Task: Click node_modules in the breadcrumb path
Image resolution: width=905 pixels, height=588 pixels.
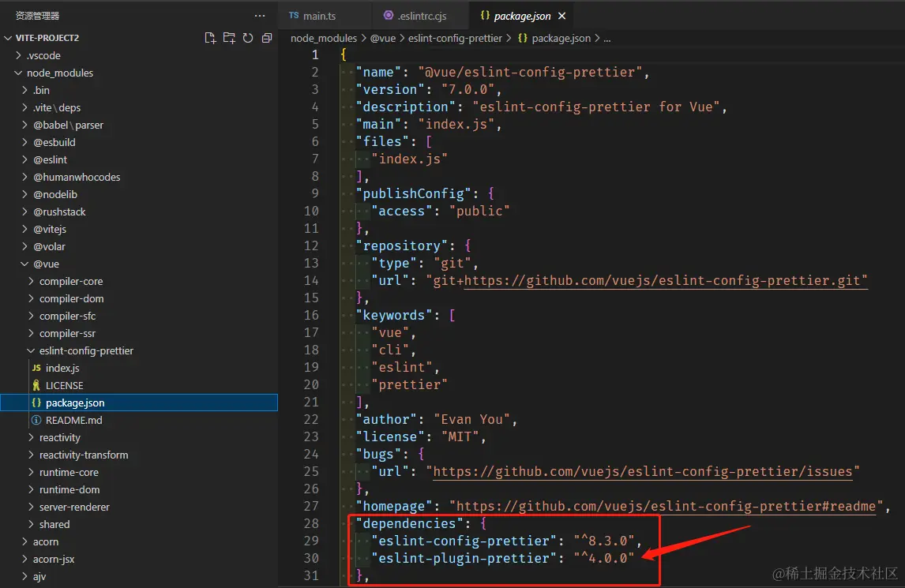Action: coord(324,38)
